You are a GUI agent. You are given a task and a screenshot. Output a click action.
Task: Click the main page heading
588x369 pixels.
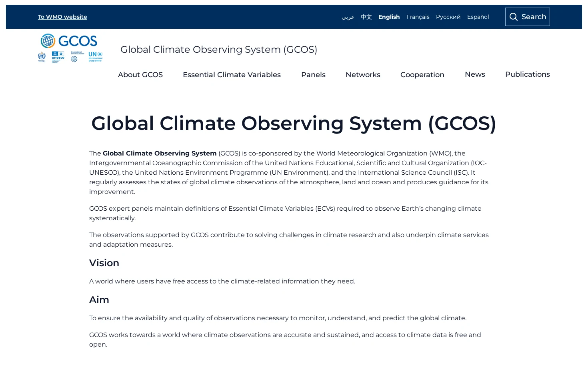tap(294, 123)
